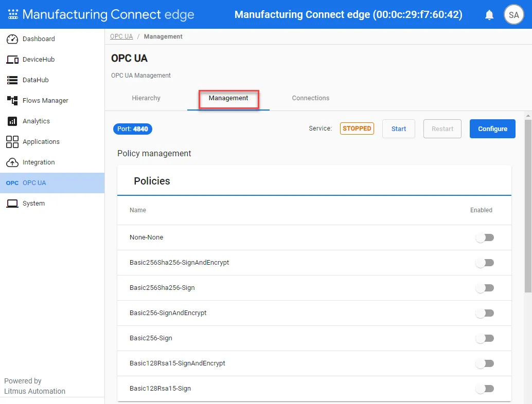Open the Dashboard gauge icon
532x404 pixels.
[x=12, y=39]
